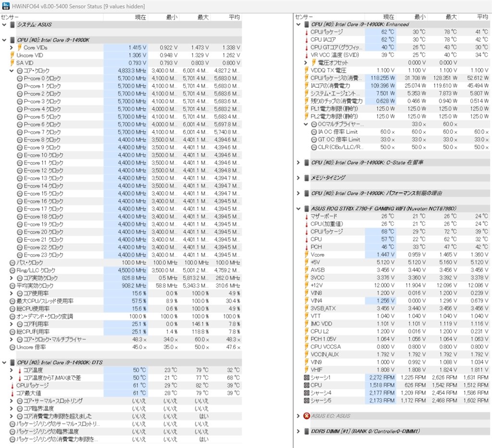
Task: Click the lightning icon beside Core VIDs
Action: pos(19,48)
